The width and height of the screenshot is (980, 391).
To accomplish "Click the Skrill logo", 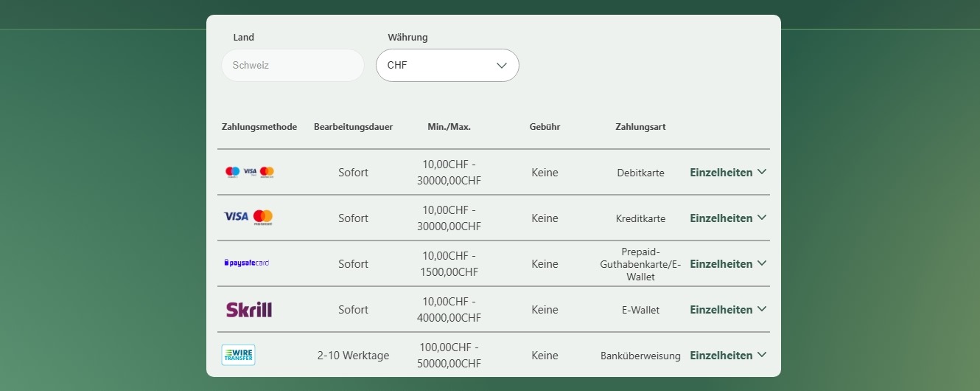I will point(249,310).
